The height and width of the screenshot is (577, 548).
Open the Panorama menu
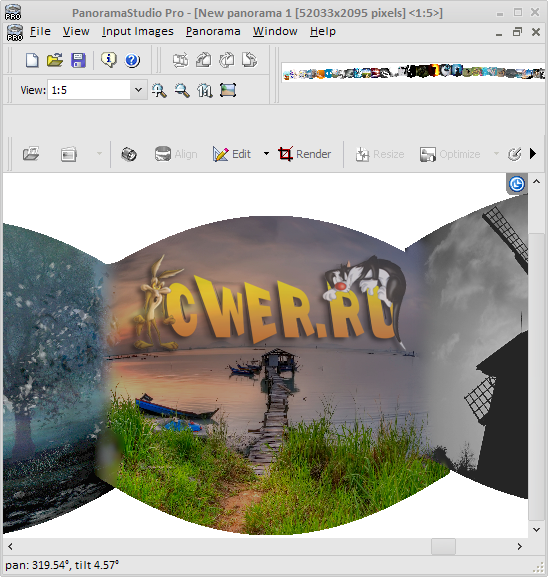point(213,32)
